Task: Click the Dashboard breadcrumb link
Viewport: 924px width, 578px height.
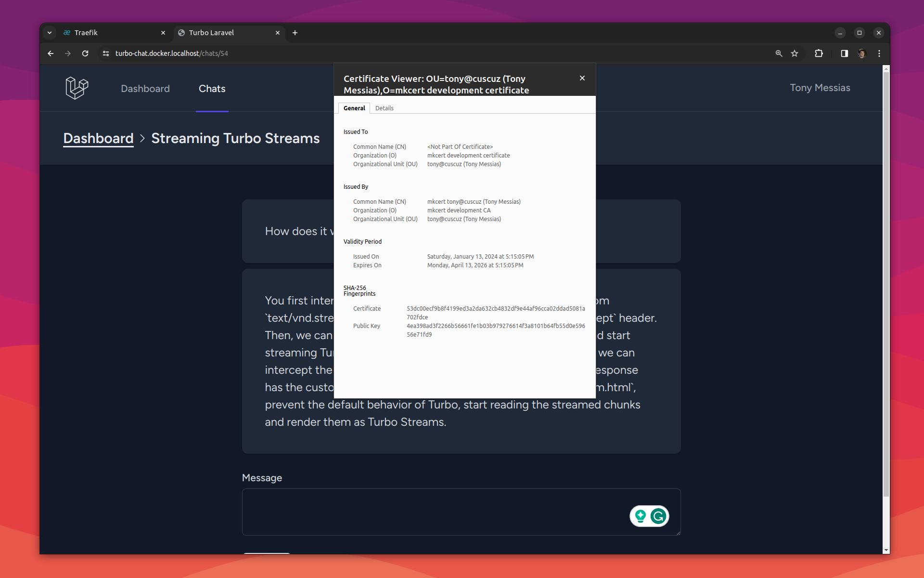Action: click(x=98, y=138)
